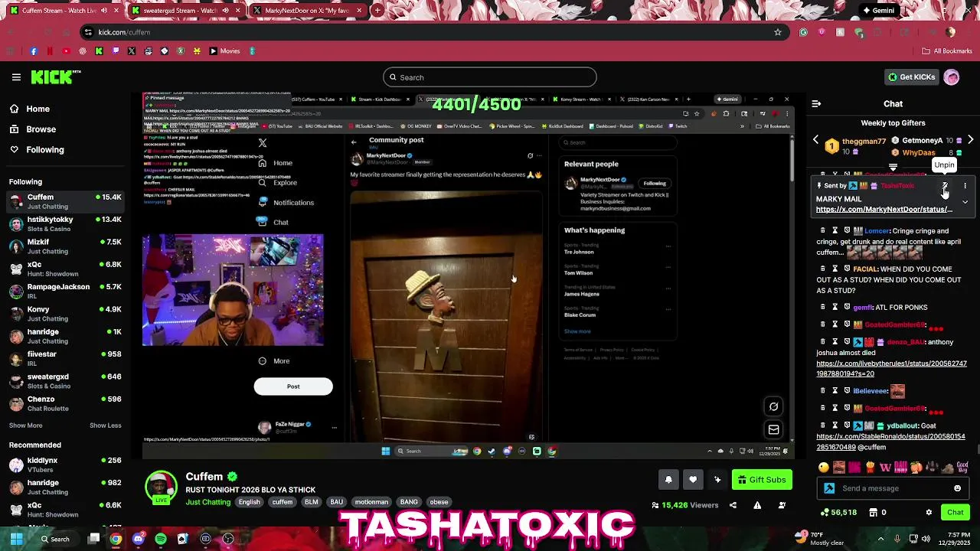Toggle stream notification bell
The image size is (980, 551).
pos(668,480)
